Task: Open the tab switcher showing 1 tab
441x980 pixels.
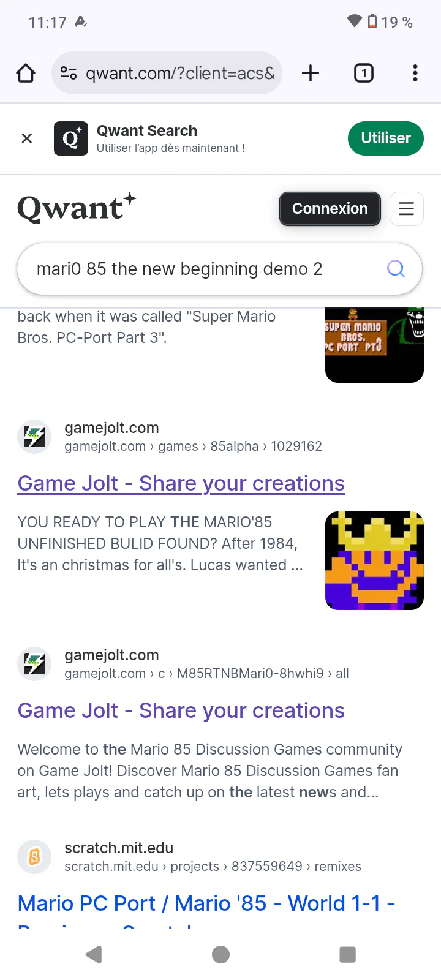Action: (364, 73)
